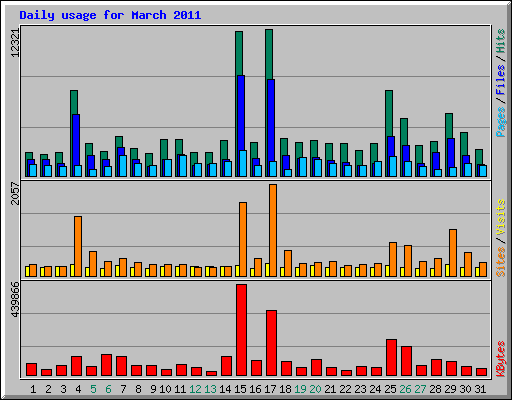
Task: Click green weekend day label 27
Action: (x=420, y=389)
